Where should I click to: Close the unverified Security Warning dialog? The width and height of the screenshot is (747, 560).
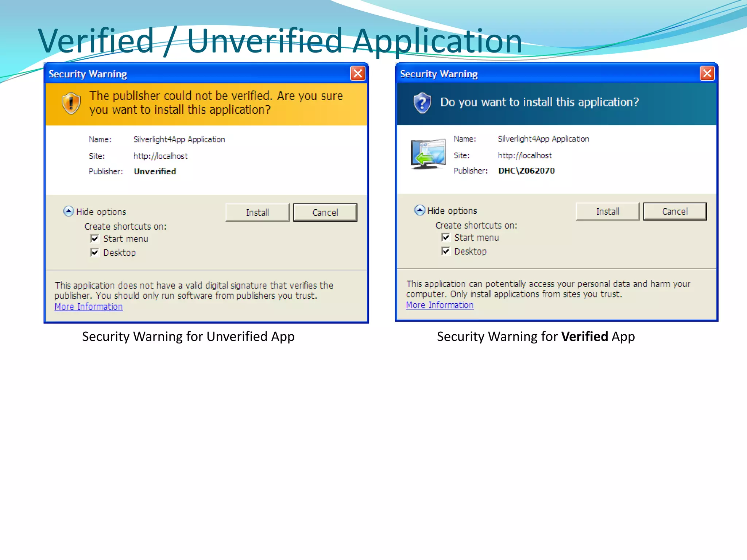[x=357, y=74]
